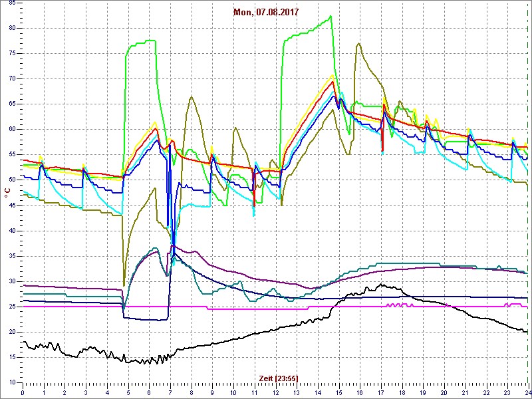Click hour 2 on the time axis
This screenshot has width=532, height=399.
pyautogui.click(x=65, y=392)
